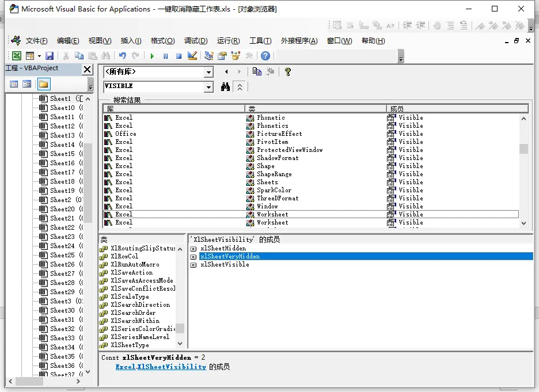Select Sheet25 in the project tree
Image resolution: width=539 pixels, height=392 pixels.
tap(62, 255)
